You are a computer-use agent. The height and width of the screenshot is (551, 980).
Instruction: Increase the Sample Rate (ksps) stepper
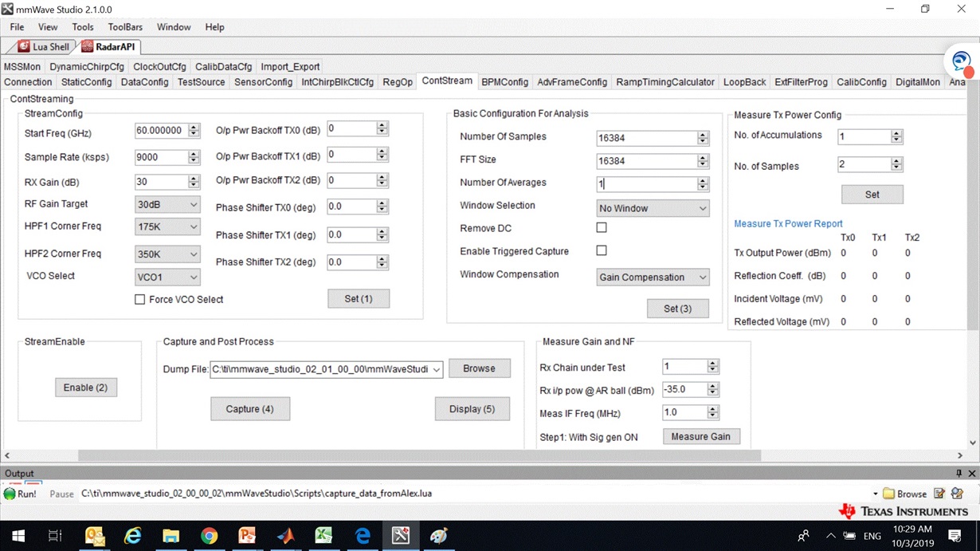pyautogui.click(x=194, y=152)
